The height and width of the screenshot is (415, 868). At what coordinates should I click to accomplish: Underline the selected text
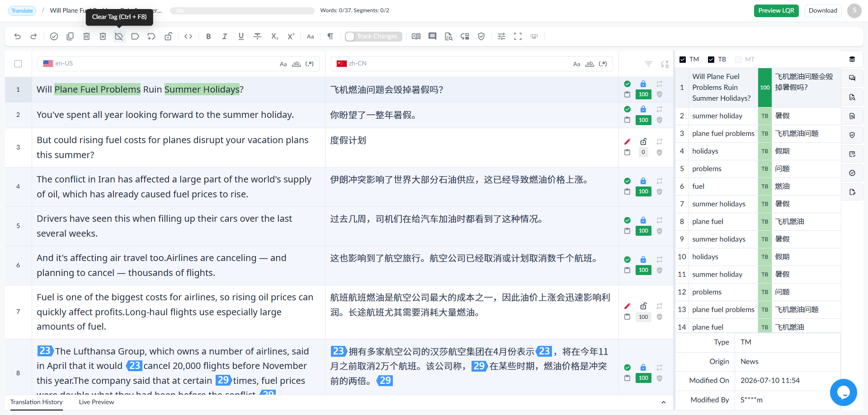[x=241, y=37]
